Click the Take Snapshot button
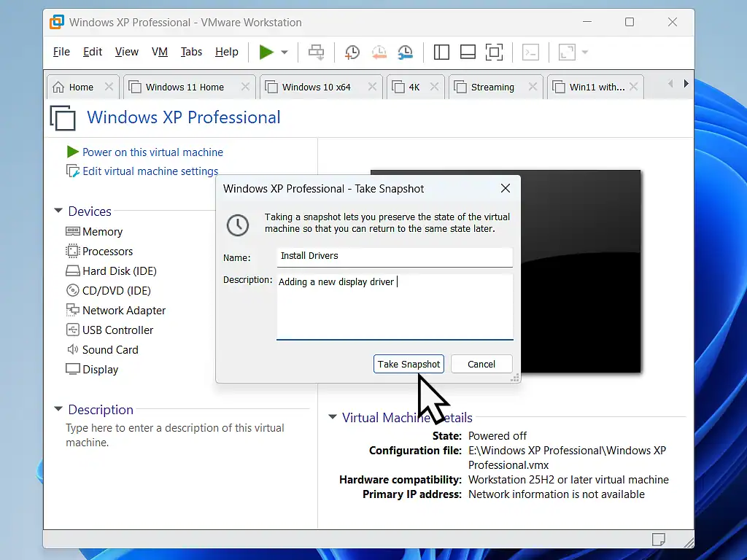The height and width of the screenshot is (560, 747). (409, 365)
